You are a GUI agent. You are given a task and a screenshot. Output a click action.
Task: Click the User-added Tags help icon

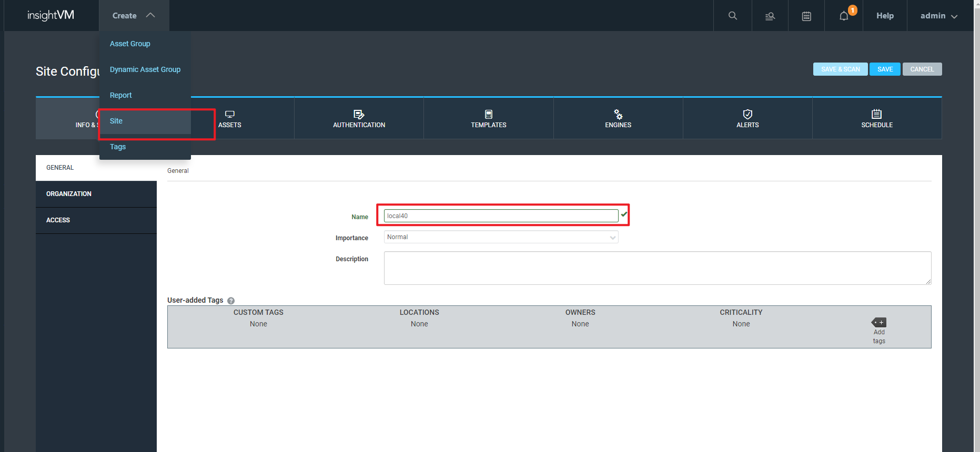(231, 301)
